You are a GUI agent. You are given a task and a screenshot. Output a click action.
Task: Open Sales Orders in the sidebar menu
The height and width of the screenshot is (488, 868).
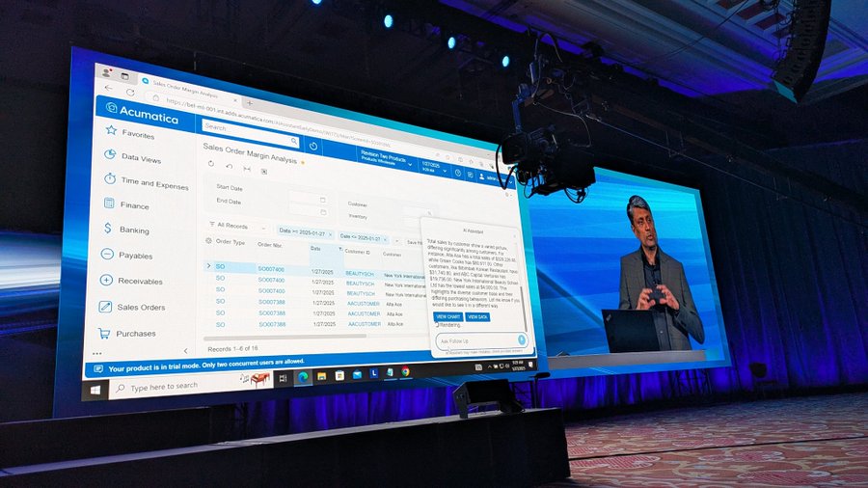[140, 307]
